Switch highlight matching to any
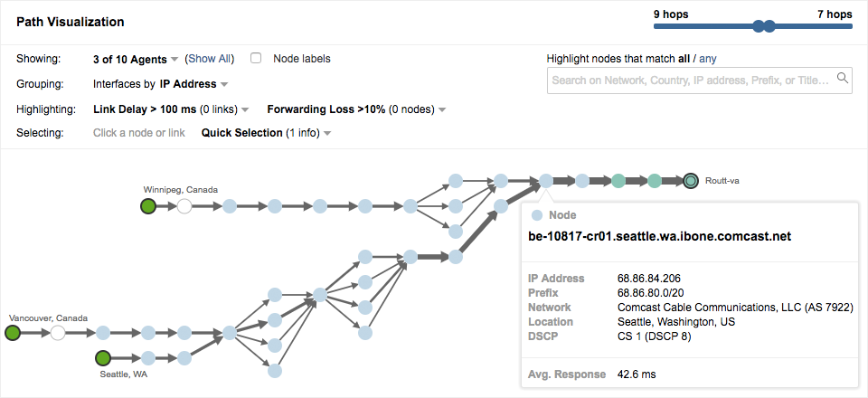 pos(708,59)
